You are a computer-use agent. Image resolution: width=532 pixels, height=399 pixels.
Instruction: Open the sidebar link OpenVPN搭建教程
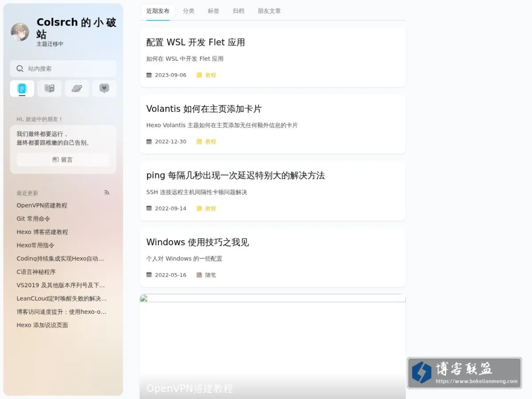pos(42,205)
